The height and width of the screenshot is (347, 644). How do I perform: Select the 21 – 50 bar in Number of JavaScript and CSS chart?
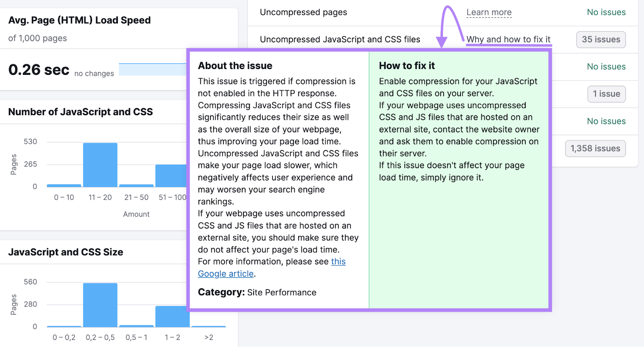pos(136,186)
